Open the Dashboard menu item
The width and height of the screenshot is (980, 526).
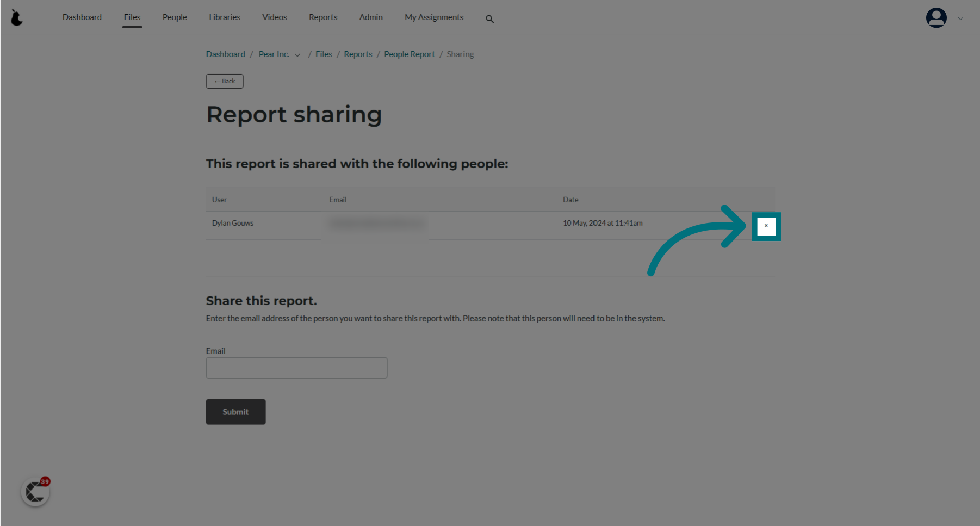click(82, 17)
